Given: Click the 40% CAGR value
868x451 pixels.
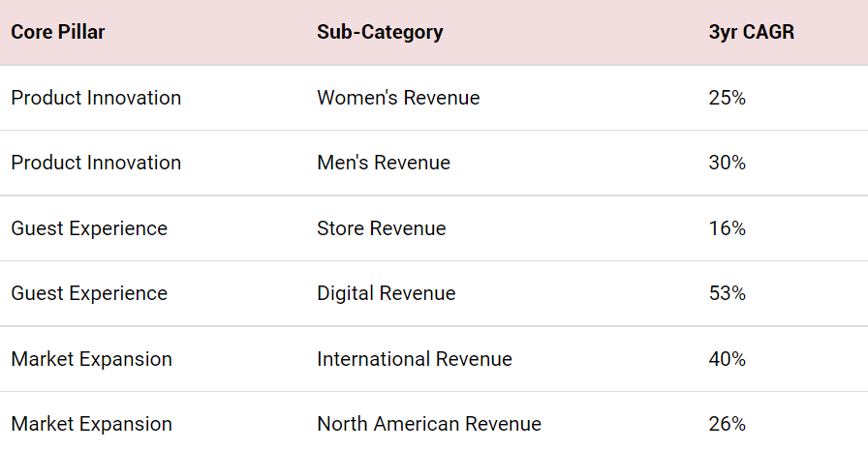Looking at the screenshot, I should (727, 359).
